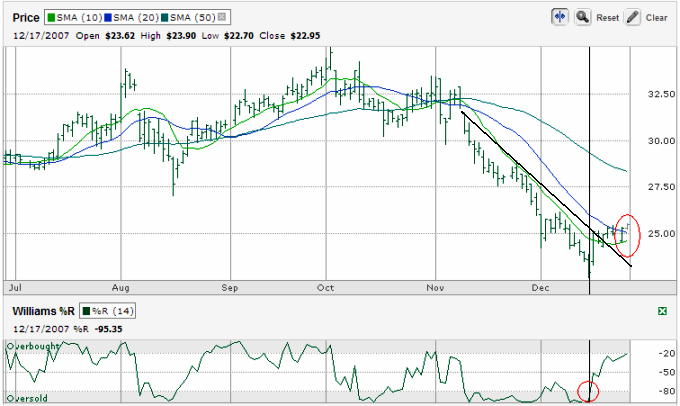680x406 pixels.
Task: Select the pencil draw tool
Action: 632,17
